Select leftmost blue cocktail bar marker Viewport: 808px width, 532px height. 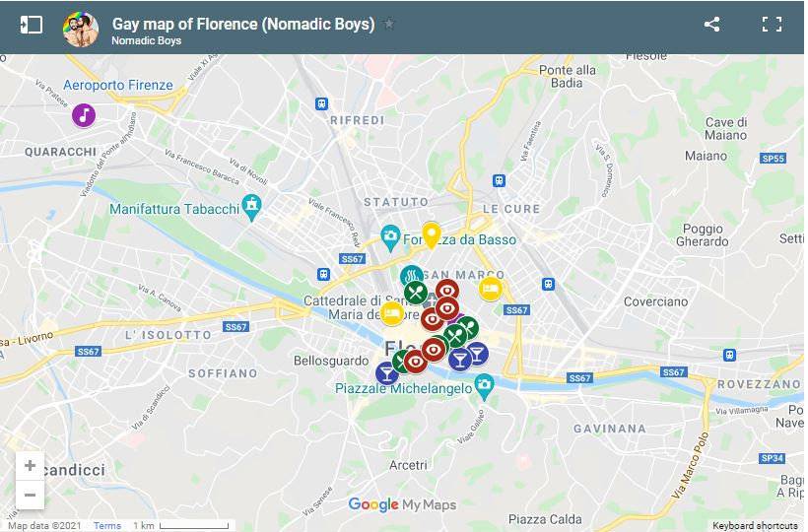(x=386, y=372)
